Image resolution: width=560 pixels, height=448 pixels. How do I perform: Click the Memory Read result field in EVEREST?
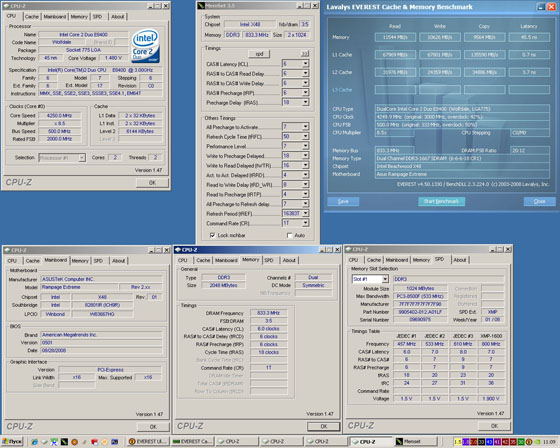pyautogui.click(x=395, y=37)
